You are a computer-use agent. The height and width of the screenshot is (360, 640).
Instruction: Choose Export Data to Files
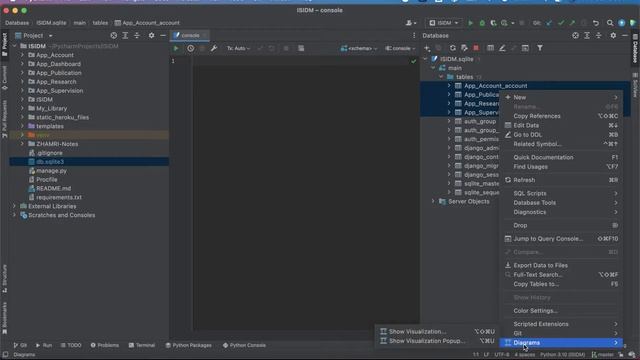pyautogui.click(x=562, y=265)
